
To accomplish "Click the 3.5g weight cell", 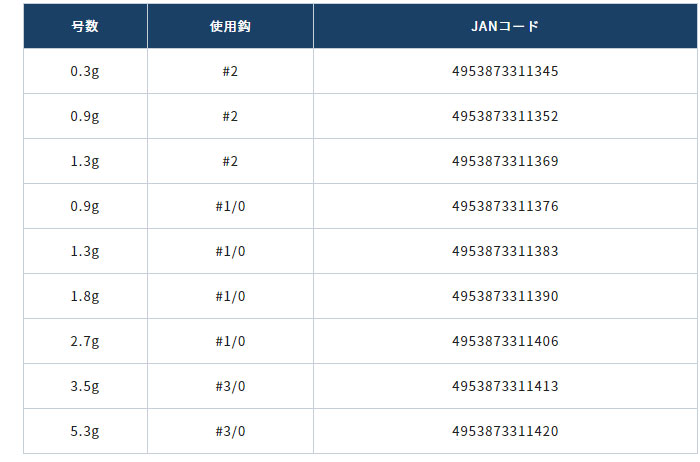I will 85,386.
